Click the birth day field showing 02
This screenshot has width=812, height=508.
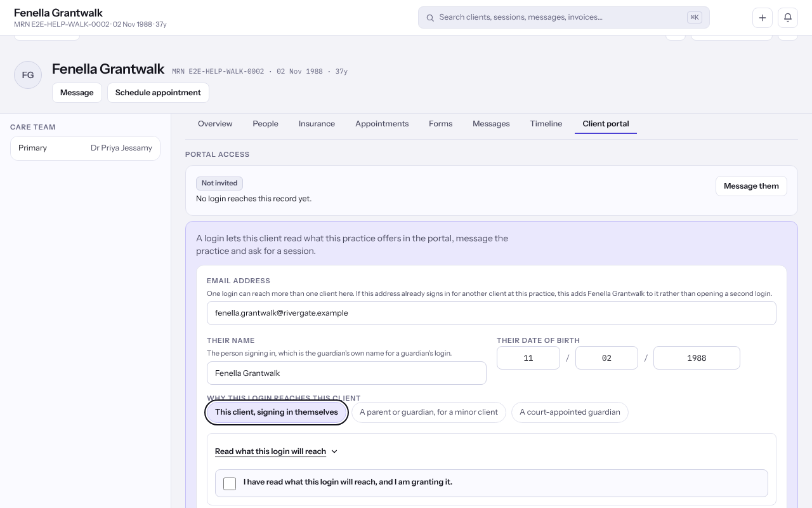[x=606, y=358]
